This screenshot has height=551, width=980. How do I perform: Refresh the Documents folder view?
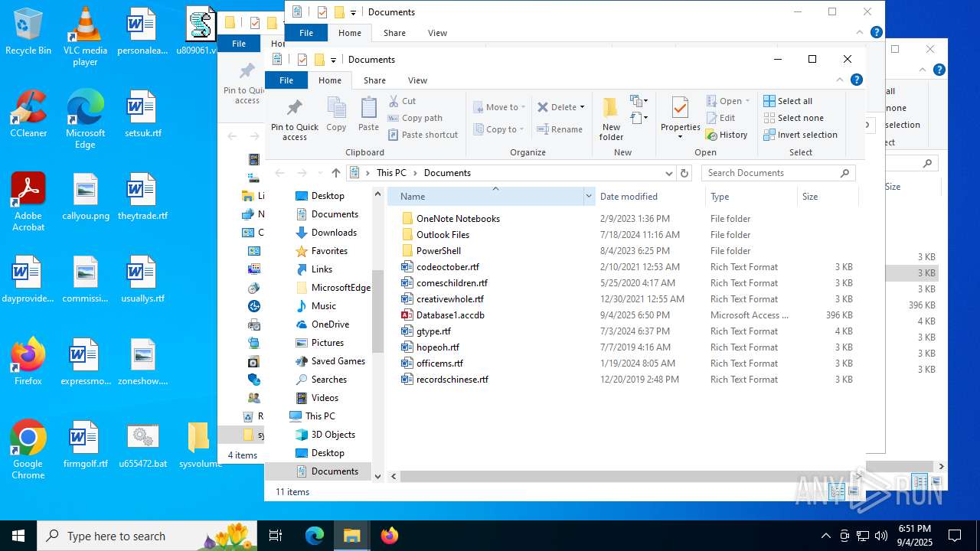(684, 173)
